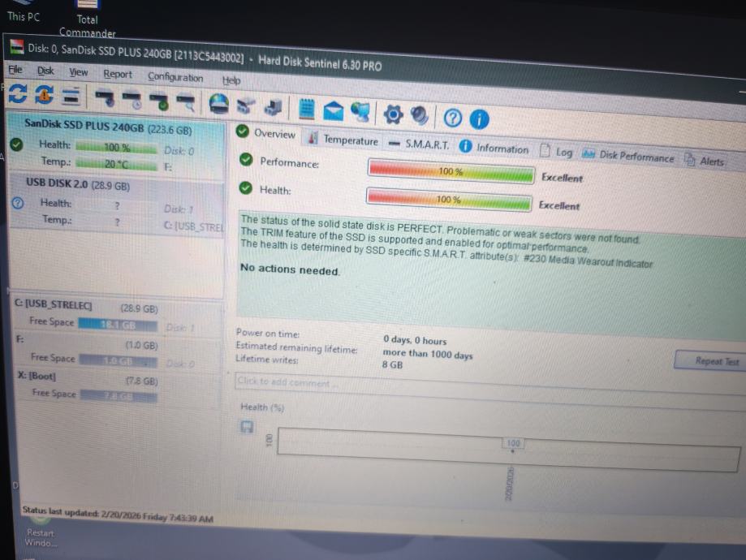This screenshot has height=560, width=746.
Task: Open the Report menu
Action: coord(118,74)
